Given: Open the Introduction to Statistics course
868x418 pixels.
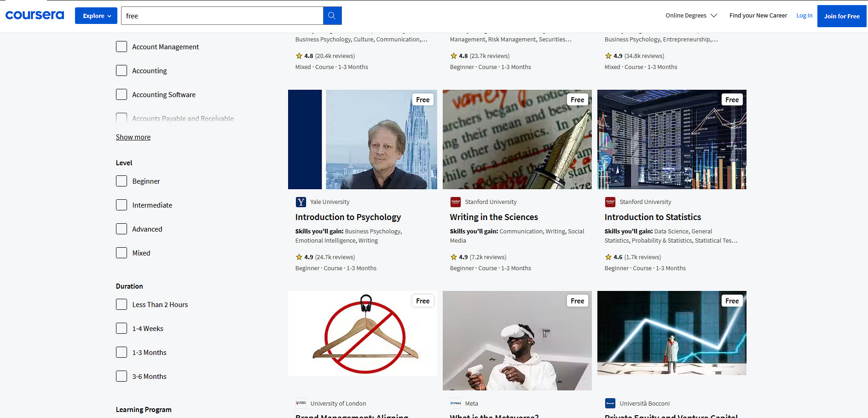Looking at the screenshot, I should pos(653,217).
